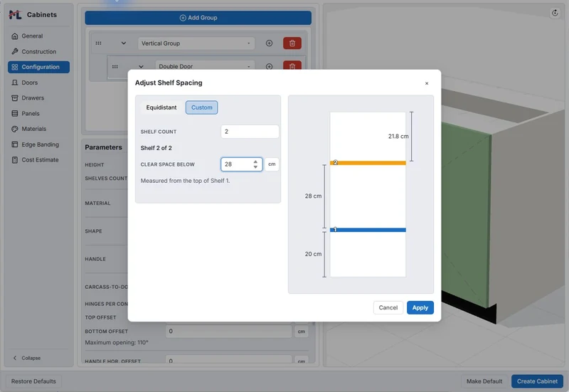Click Make Default button
The width and height of the screenshot is (569, 392).
pyautogui.click(x=484, y=381)
